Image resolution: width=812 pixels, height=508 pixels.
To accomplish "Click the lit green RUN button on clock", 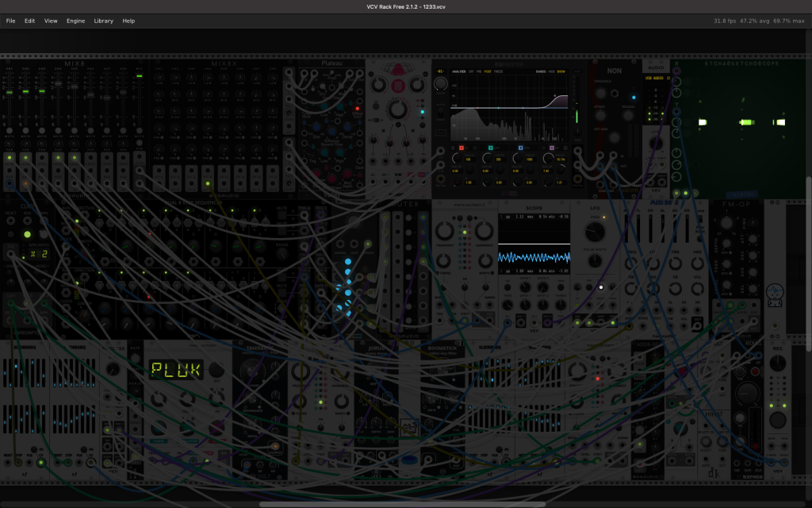I will (x=27, y=234).
